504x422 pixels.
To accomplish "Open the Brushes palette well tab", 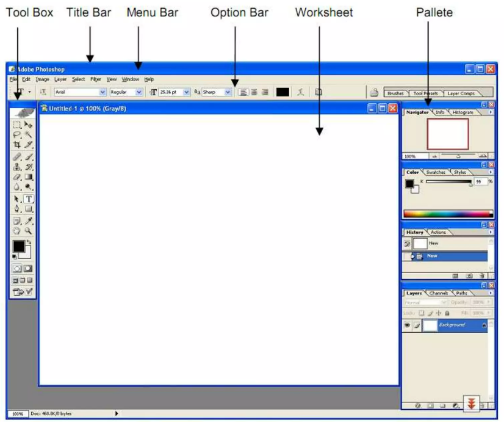I will [395, 93].
